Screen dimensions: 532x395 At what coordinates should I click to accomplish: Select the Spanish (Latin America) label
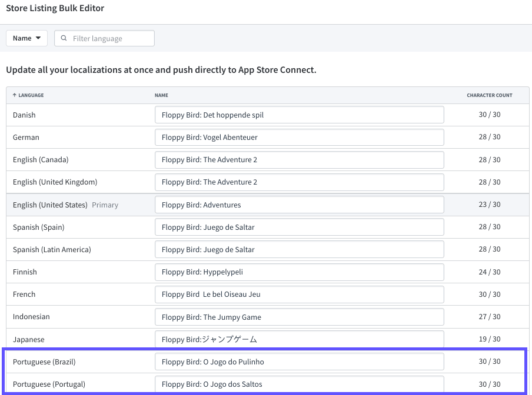click(x=52, y=249)
